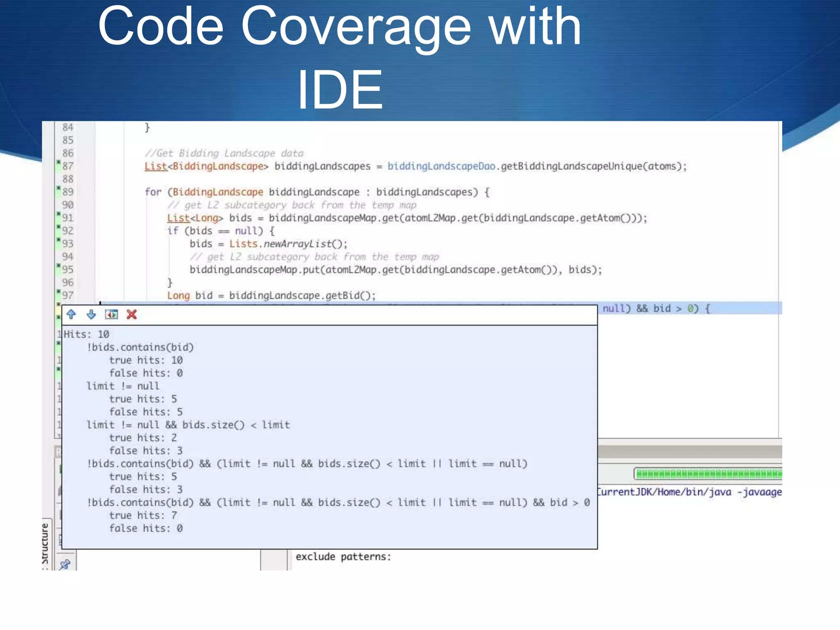Click 'biddingLandscapeMap.put' call on line 95

254,269
